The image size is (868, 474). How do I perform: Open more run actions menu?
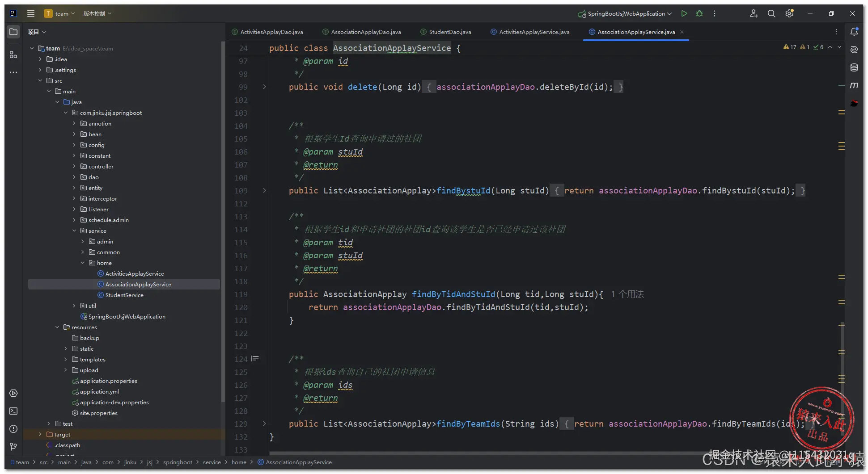715,13
